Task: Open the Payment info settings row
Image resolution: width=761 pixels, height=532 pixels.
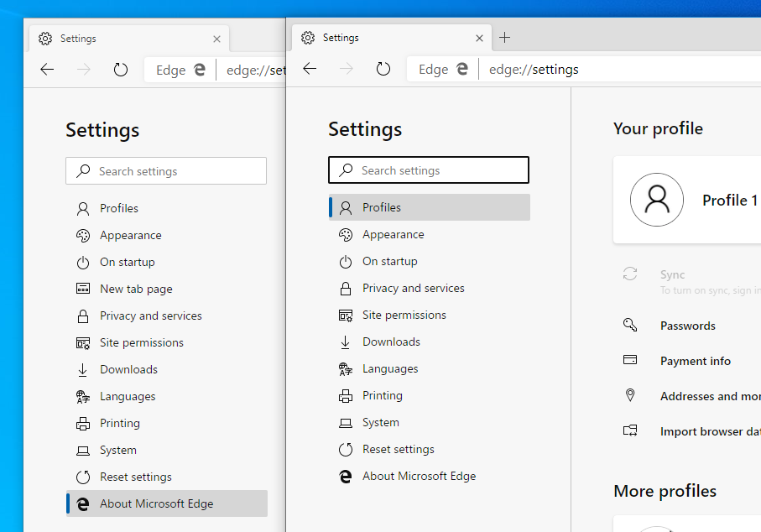Action: [x=687, y=361]
